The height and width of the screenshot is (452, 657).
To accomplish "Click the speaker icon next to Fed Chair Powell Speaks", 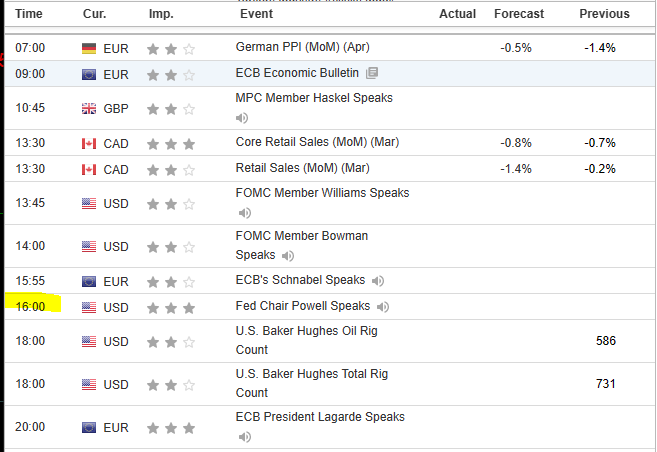I will (383, 307).
